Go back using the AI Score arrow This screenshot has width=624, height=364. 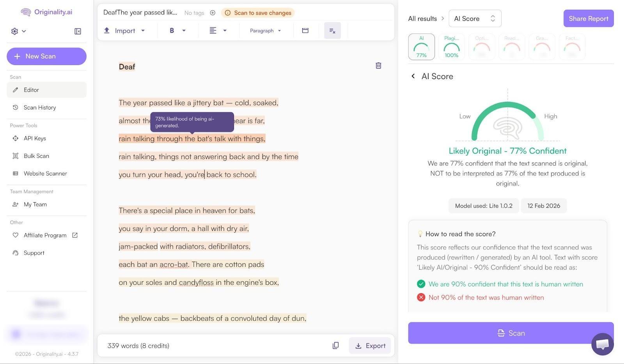[x=413, y=76]
